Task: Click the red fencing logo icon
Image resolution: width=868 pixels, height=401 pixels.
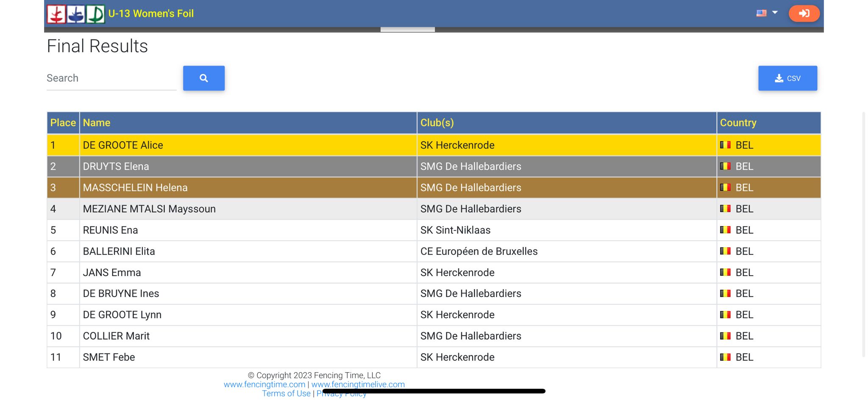Action: (x=56, y=14)
